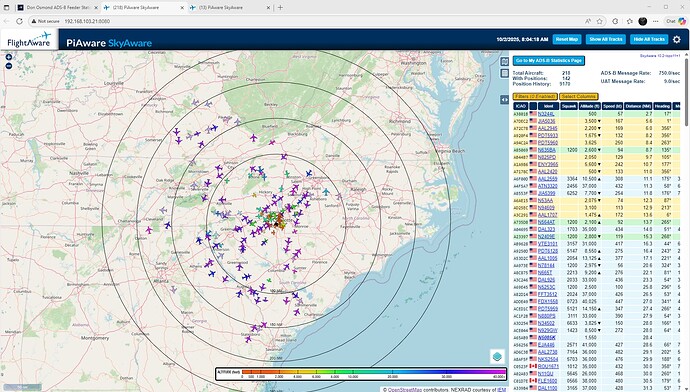This screenshot has width=690, height=392.
Task: Open the FDX1558 flight link
Action: tap(548, 301)
